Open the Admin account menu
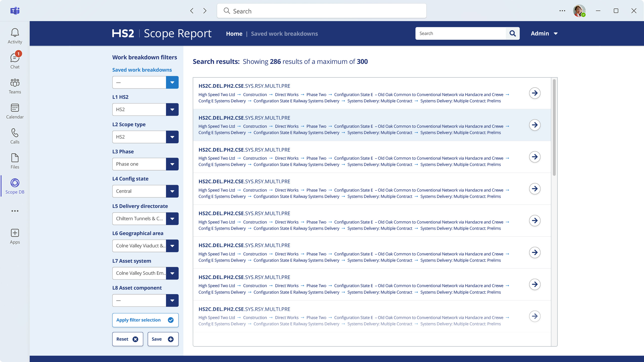 [x=544, y=33]
